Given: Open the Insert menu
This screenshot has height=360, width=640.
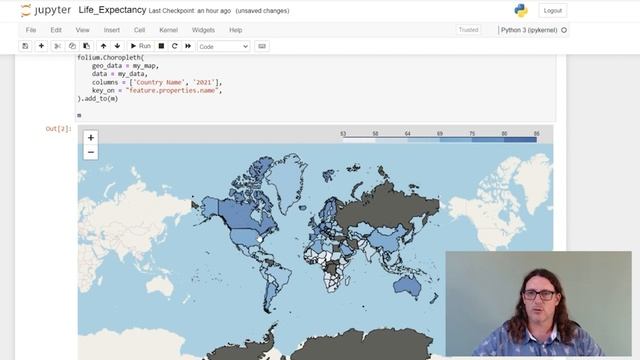Looking at the screenshot, I should coord(111,30).
